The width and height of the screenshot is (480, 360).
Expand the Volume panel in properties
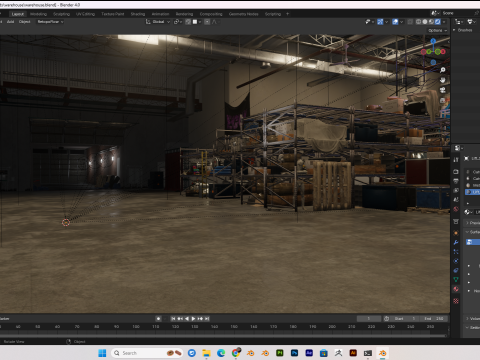coord(473,319)
